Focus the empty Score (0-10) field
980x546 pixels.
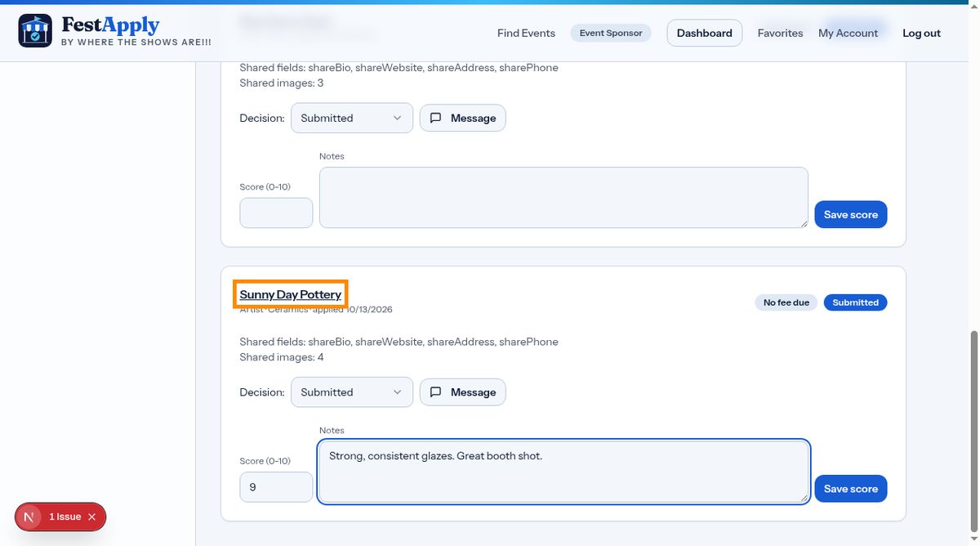pos(276,213)
